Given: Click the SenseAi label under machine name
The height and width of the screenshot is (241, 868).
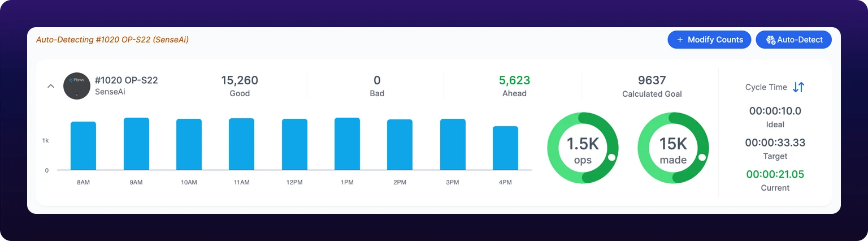Looking at the screenshot, I should [110, 91].
